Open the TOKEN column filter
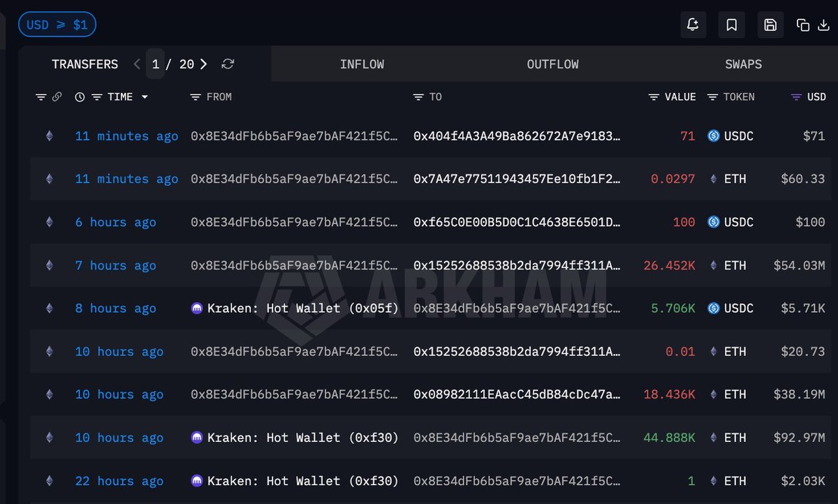The image size is (838, 504). click(712, 97)
